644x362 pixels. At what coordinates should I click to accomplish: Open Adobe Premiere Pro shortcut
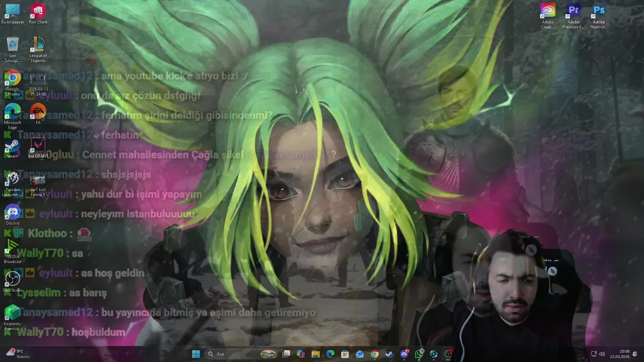573,17
